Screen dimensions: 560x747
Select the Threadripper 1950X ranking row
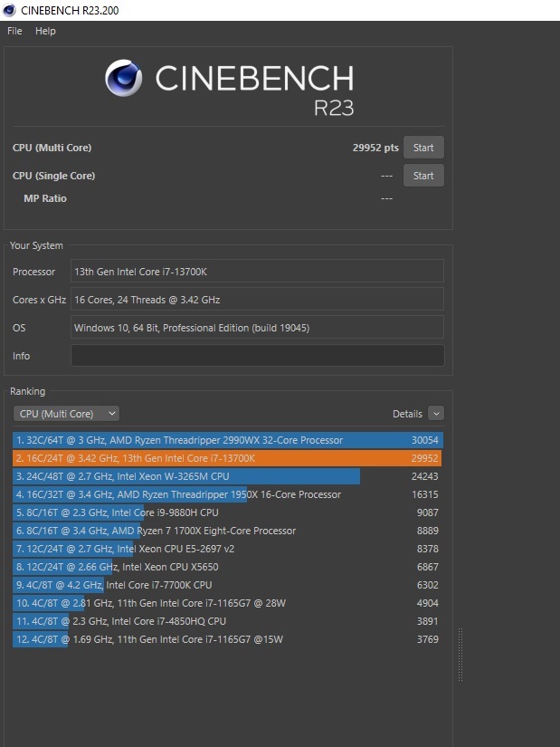click(228, 494)
